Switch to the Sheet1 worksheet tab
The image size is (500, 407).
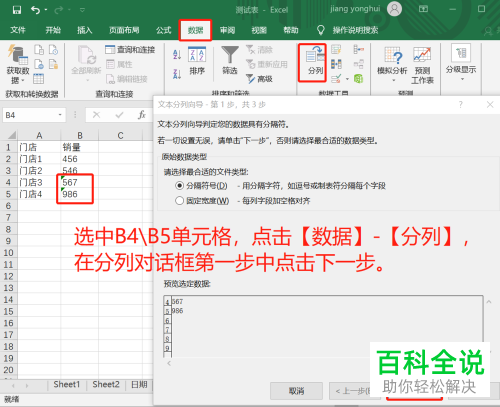point(67,384)
